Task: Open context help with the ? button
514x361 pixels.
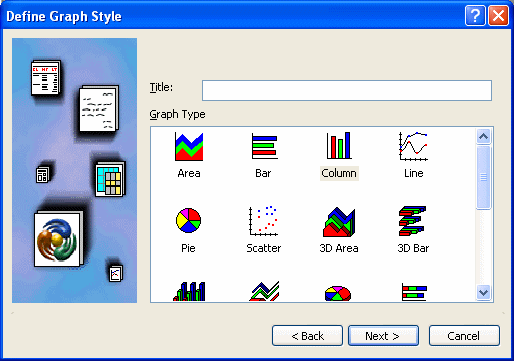Action: 475,15
